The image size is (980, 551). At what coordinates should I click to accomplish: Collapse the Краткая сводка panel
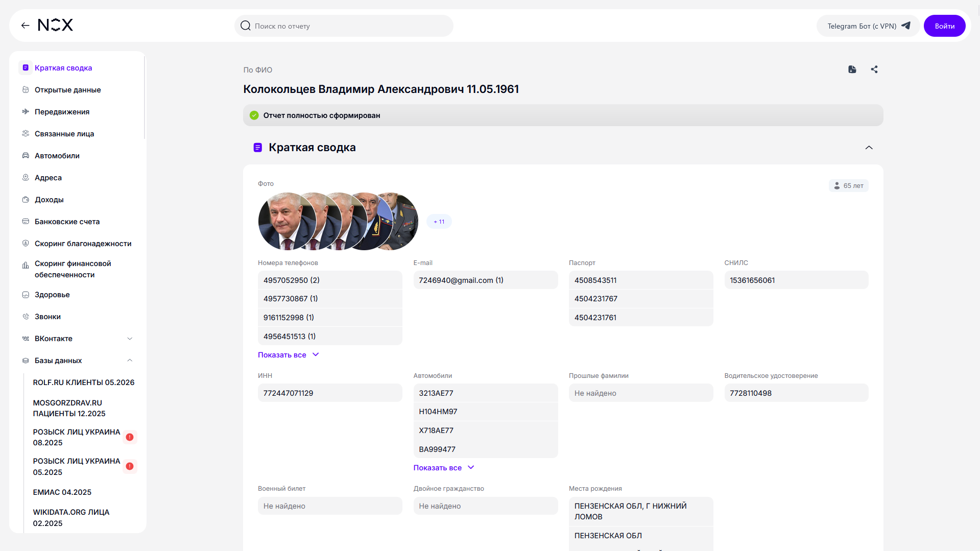[869, 148]
